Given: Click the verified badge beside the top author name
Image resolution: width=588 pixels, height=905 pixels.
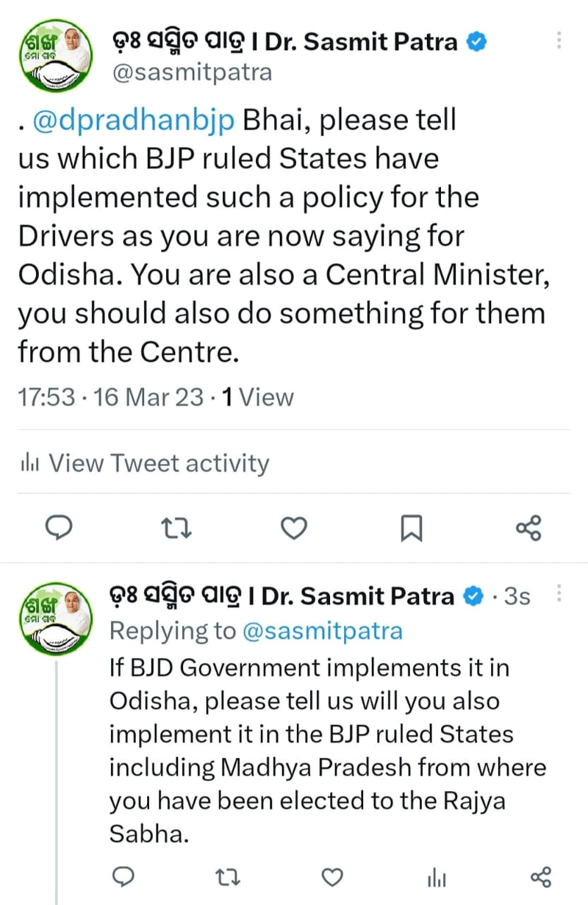Looking at the screenshot, I should pos(477,43).
